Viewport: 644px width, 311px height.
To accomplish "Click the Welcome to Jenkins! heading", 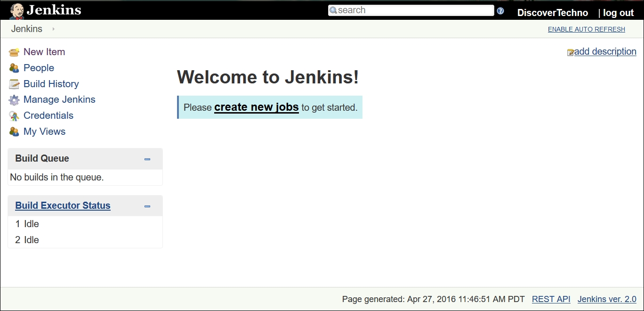I will 268,77.
